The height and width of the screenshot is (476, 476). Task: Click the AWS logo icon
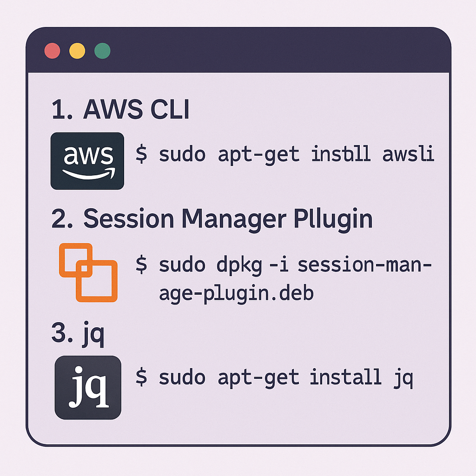(x=87, y=161)
